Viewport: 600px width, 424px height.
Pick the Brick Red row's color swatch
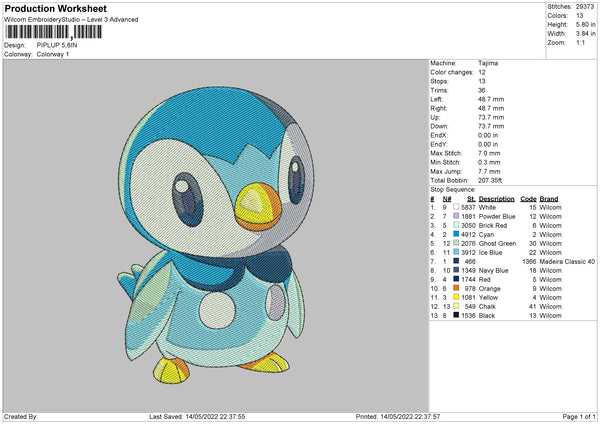click(x=456, y=225)
